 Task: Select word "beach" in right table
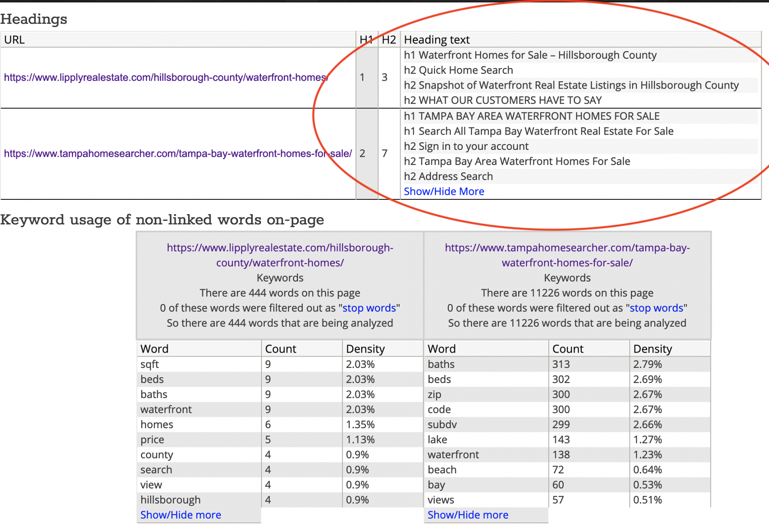(x=442, y=470)
